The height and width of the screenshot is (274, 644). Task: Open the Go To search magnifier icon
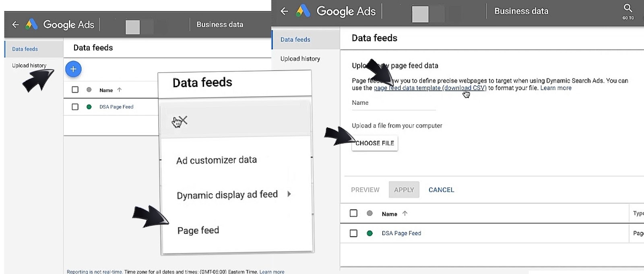[628, 8]
